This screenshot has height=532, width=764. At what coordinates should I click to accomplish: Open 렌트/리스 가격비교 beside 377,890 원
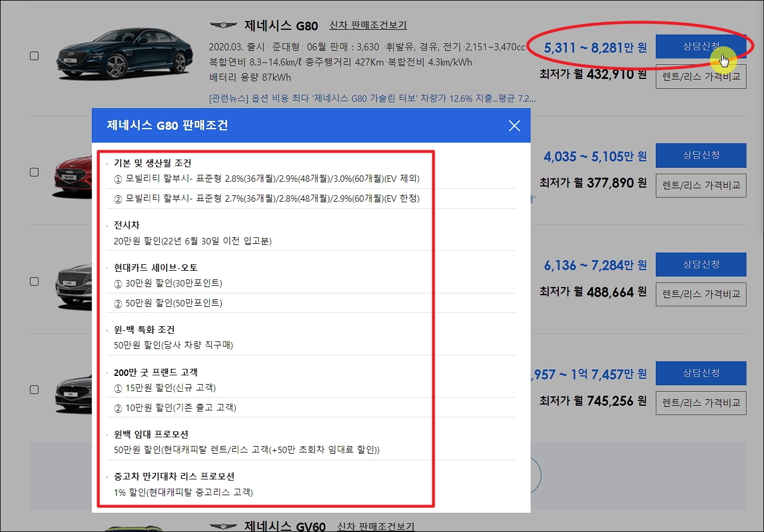pyautogui.click(x=701, y=185)
